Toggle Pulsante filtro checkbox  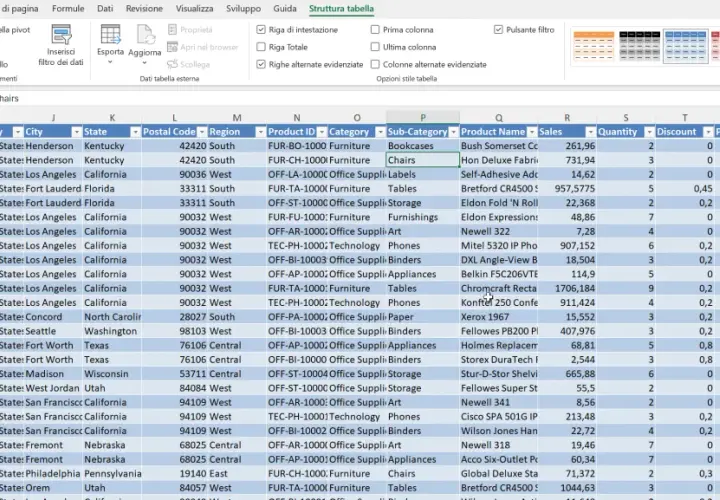498,30
